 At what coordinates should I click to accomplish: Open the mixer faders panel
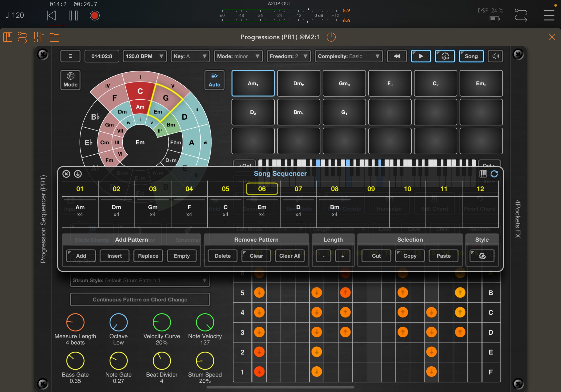39,37
